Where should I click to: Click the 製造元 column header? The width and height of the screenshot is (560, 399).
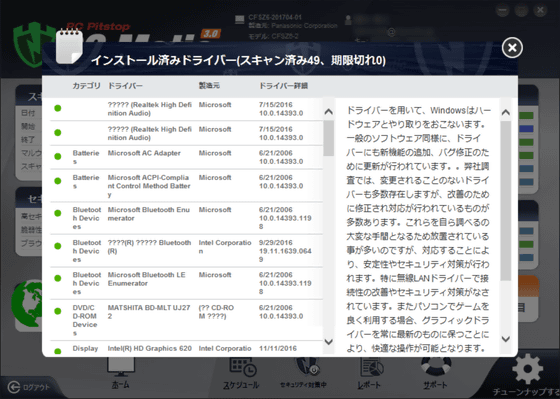(x=209, y=86)
